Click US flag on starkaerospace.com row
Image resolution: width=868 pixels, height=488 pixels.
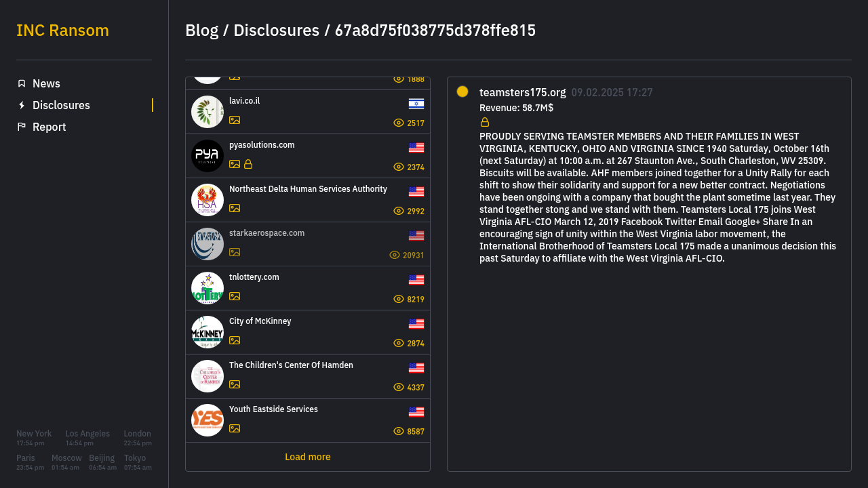point(416,236)
